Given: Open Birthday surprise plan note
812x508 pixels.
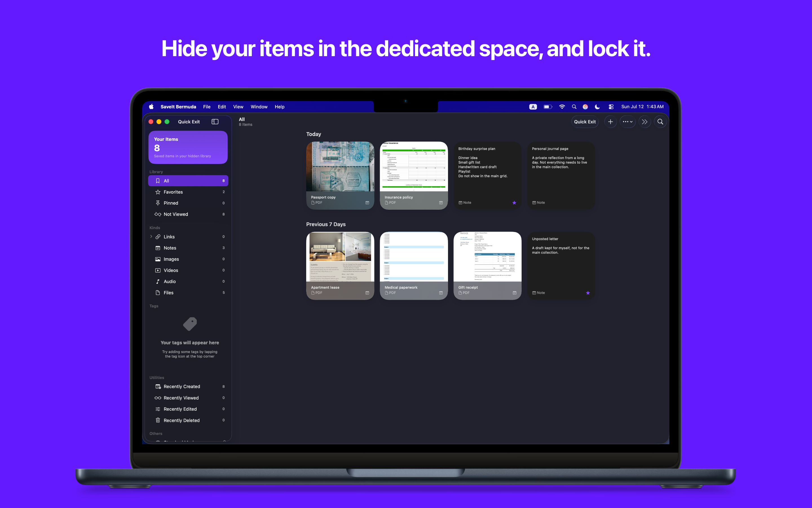Looking at the screenshot, I should pyautogui.click(x=487, y=175).
